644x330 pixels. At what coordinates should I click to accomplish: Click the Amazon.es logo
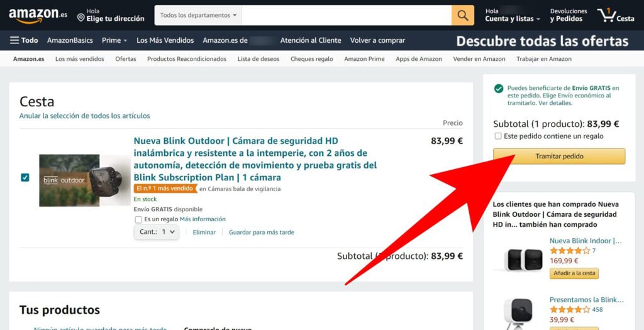[x=38, y=15]
